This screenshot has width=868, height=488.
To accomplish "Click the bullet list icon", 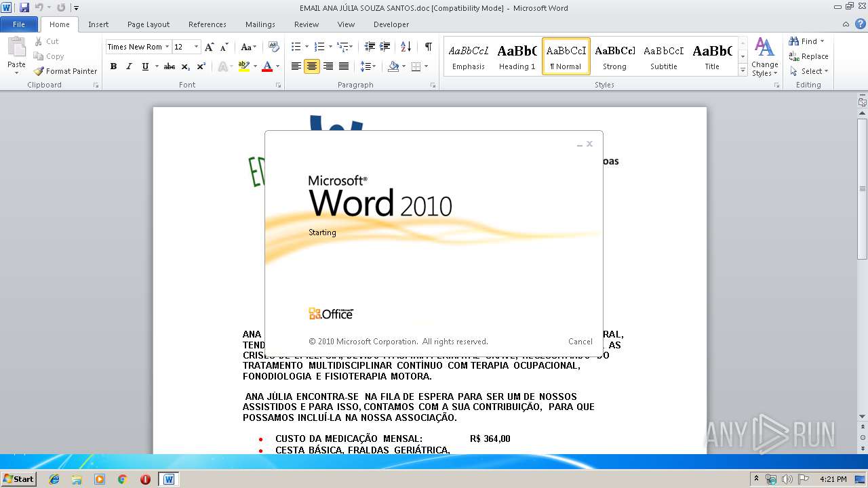I will click(296, 47).
